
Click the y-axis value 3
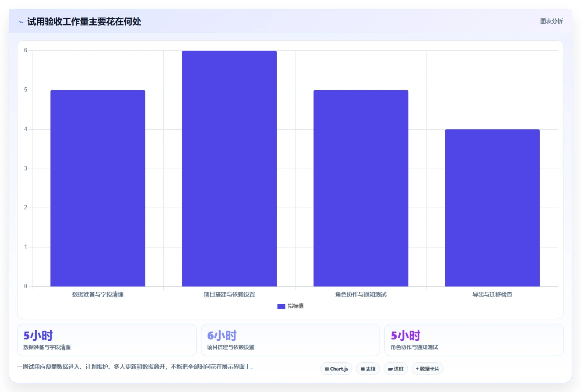(x=25, y=169)
